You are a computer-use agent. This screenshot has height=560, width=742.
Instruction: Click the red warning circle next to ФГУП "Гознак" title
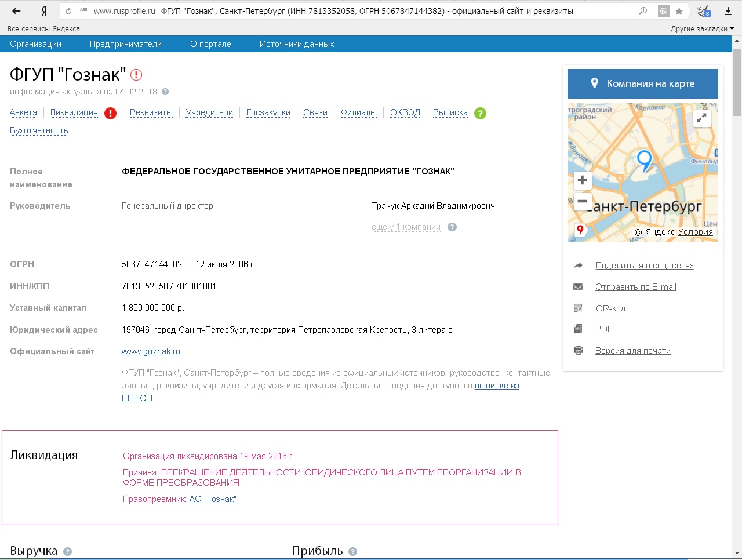point(136,75)
